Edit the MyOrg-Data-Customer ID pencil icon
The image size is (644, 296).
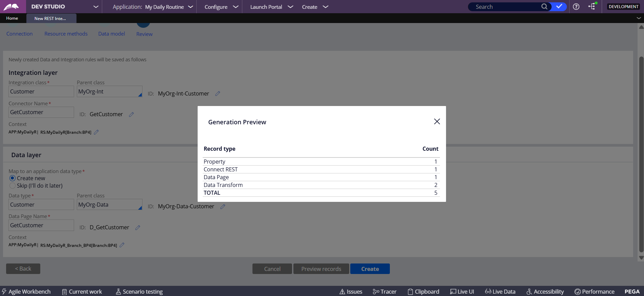click(x=223, y=207)
